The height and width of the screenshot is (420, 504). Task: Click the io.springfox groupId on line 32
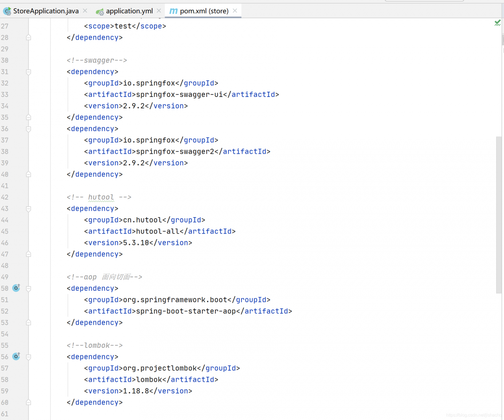(149, 83)
